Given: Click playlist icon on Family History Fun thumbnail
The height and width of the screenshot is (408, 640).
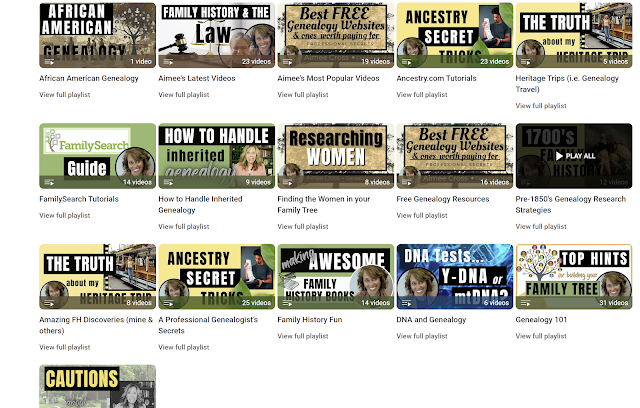Looking at the screenshot, I should click(287, 303).
